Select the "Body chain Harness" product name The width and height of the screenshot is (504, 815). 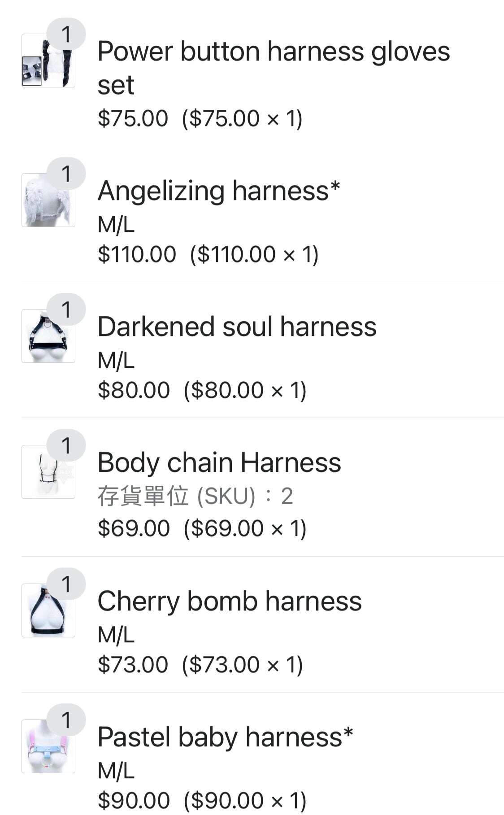click(x=219, y=462)
